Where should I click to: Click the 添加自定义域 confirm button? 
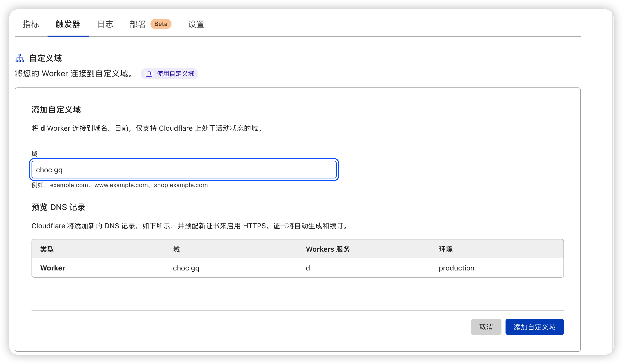[x=534, y=327]
